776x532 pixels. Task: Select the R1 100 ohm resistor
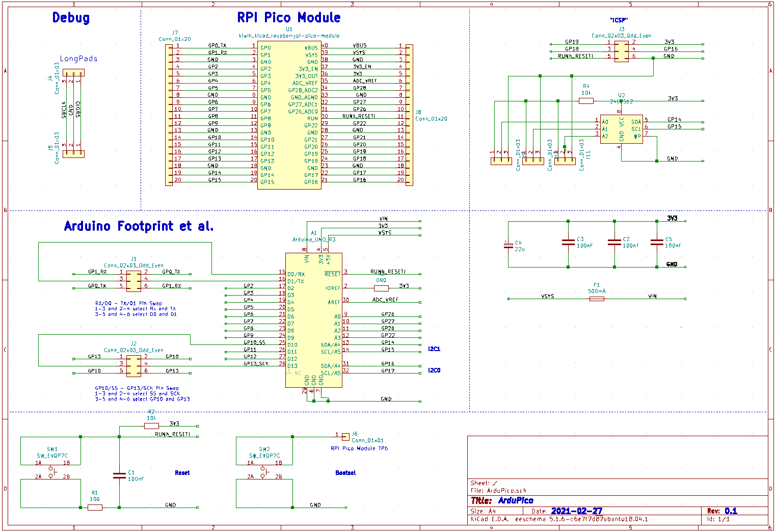pyautogui.click(x=95, y=507)
